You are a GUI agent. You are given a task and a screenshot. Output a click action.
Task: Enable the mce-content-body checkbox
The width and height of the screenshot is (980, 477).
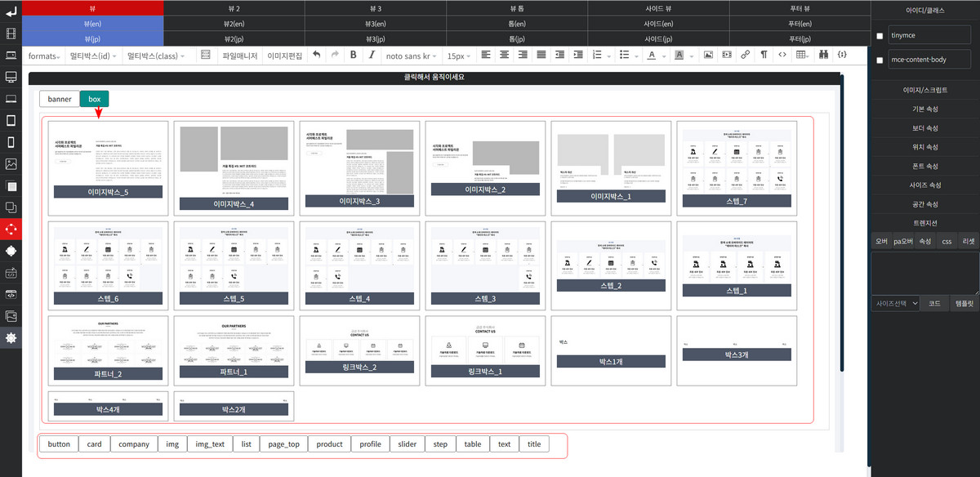click(x=880, y=60)
